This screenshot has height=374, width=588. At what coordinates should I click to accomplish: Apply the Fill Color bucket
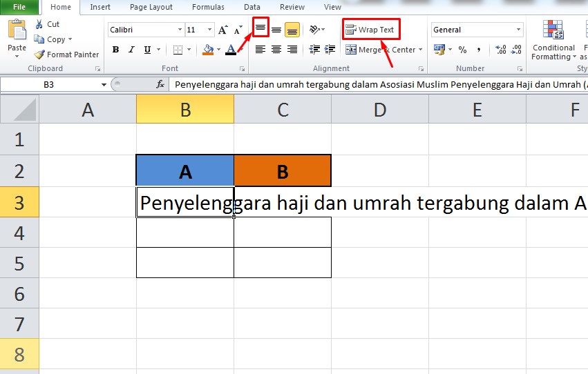[208, 50]
